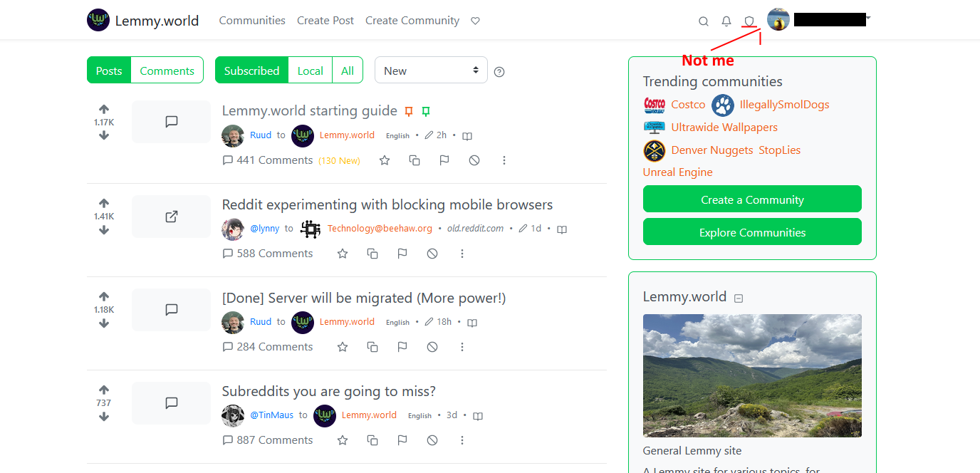Expand the user account dropdown menu

tap(819, 20)
